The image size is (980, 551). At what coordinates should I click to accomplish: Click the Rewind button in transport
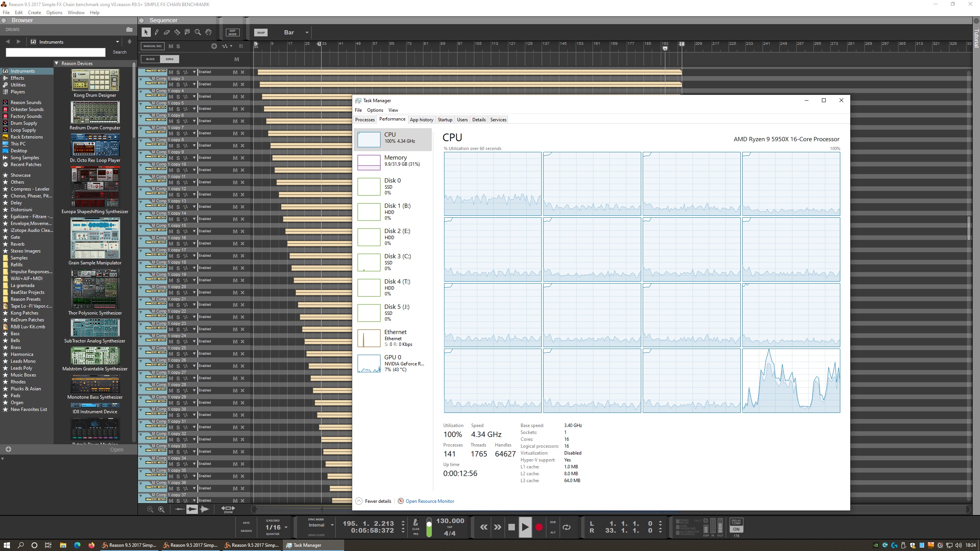pyautogui.click(x=484, y=527)
